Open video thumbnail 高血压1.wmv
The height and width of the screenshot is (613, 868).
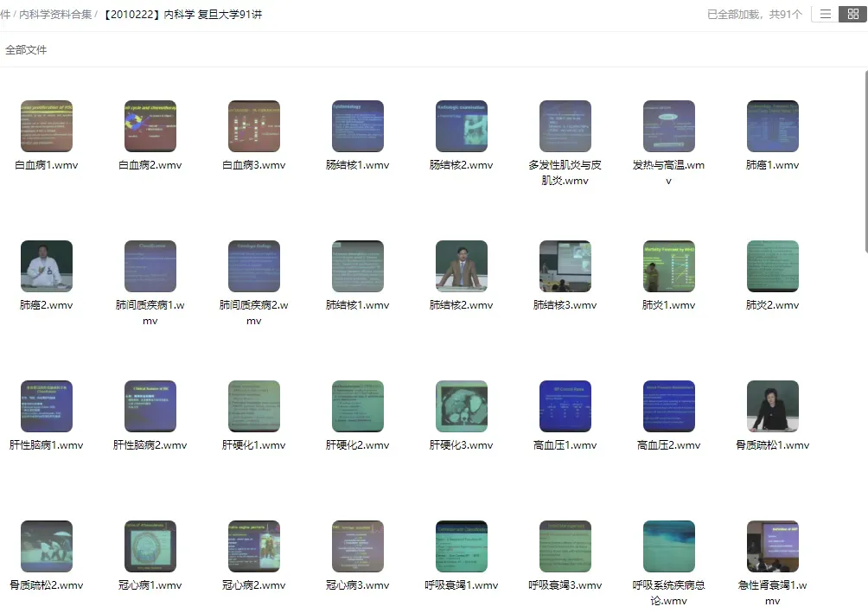pyautogui.click(x=565, y=406)
